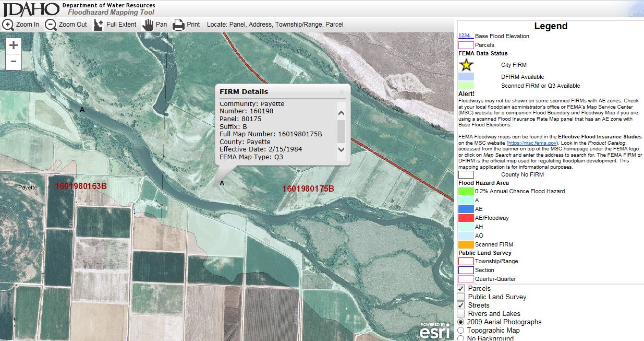Select the Full Extent tool

(x=98, y=25)
